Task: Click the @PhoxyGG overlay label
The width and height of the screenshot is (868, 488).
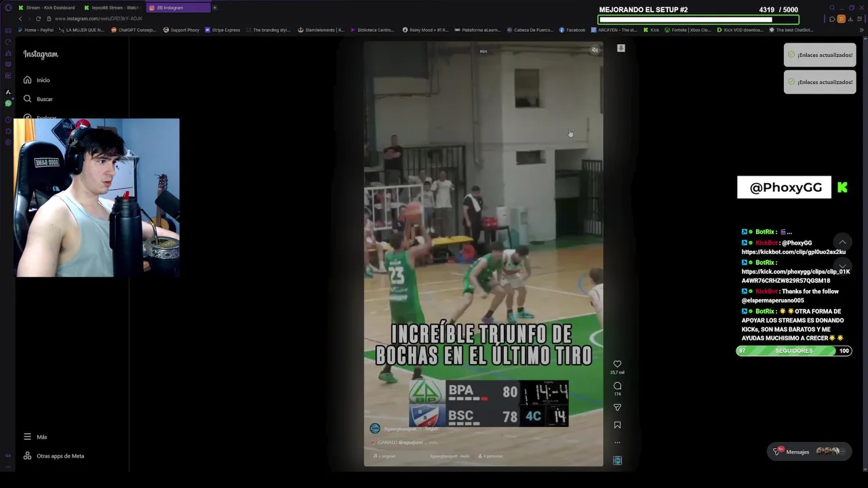Action: click(x=785, y=188)
